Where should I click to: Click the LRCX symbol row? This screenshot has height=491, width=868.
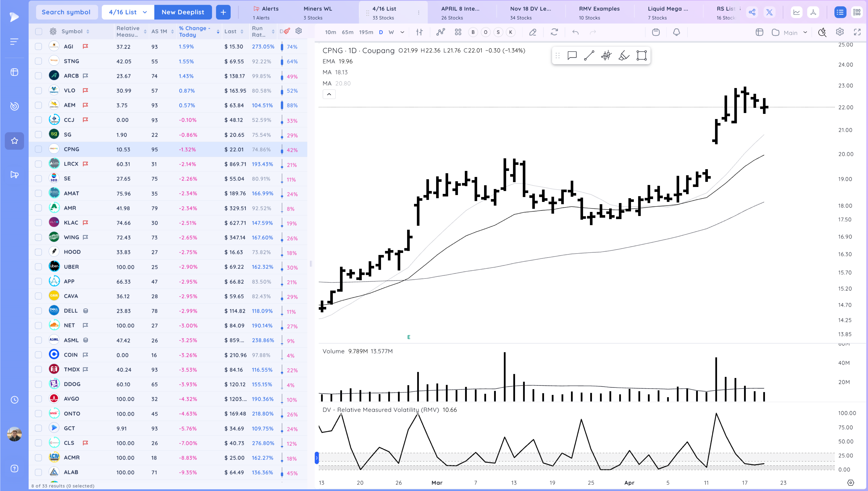click(168, 164)
